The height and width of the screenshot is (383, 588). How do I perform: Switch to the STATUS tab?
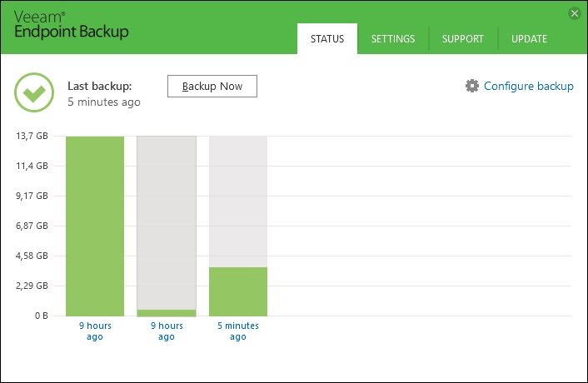pos(327,39)
